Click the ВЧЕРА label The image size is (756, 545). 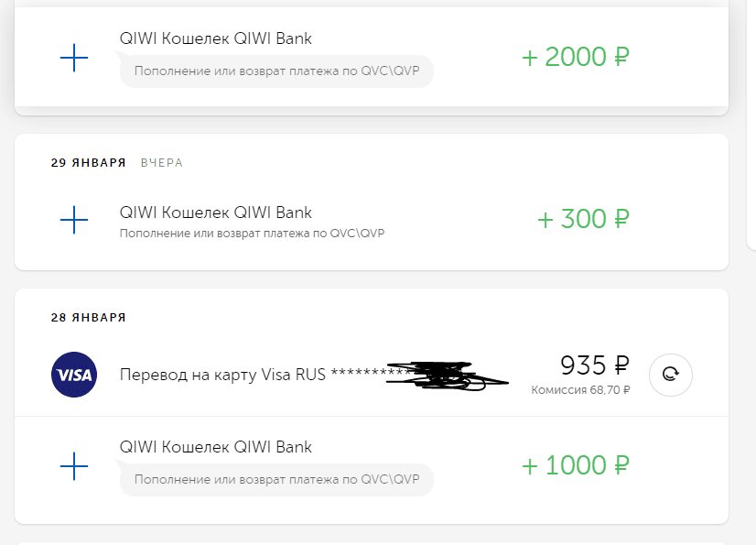tap(162, 163)
